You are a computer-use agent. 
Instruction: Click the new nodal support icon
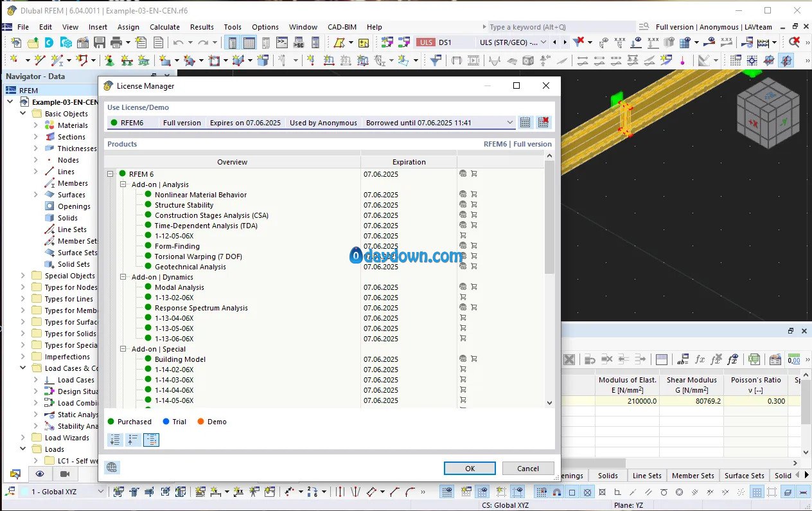(109, 60)
